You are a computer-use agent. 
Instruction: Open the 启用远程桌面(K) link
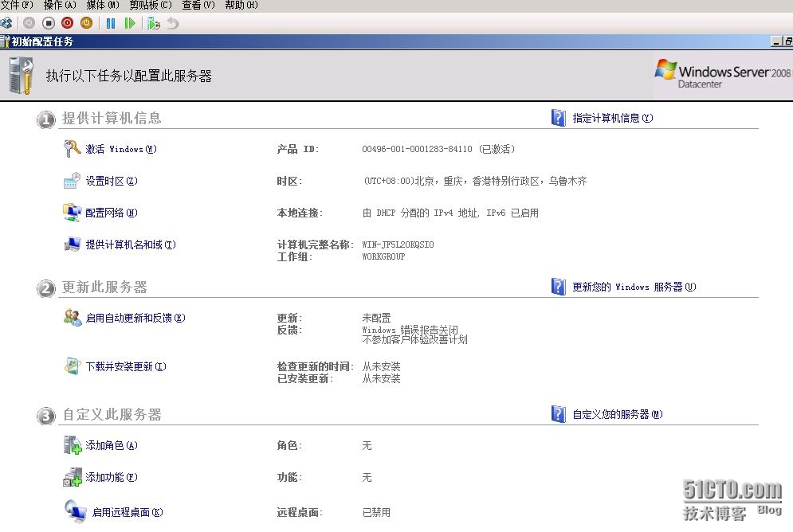click(128, 512)
